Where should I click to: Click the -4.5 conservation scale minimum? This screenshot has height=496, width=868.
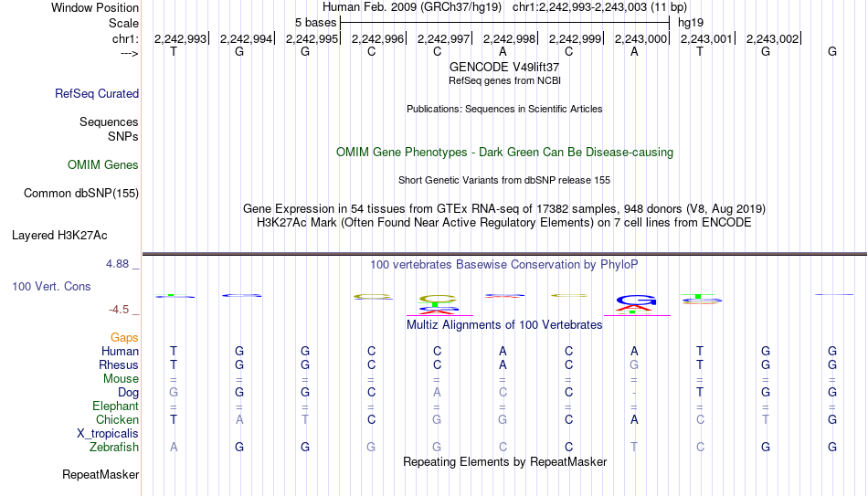pyautogui.click(x=119, y=310)
